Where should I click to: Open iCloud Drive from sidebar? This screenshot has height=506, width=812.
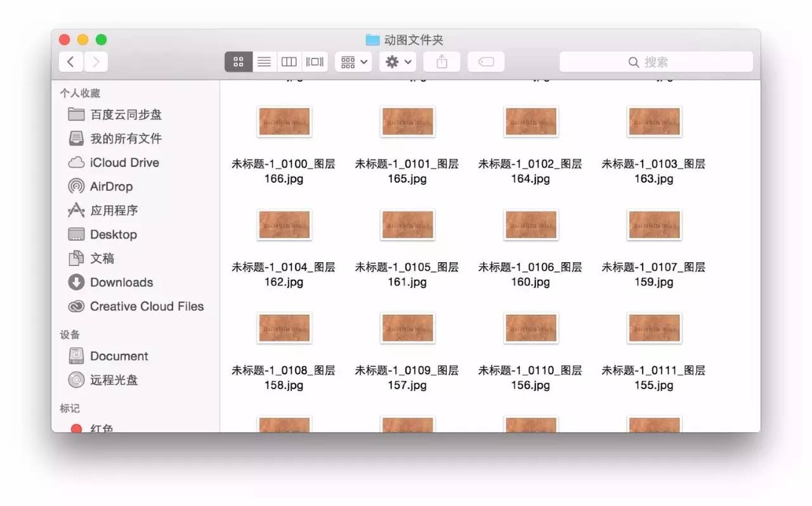tap(124, 163)
